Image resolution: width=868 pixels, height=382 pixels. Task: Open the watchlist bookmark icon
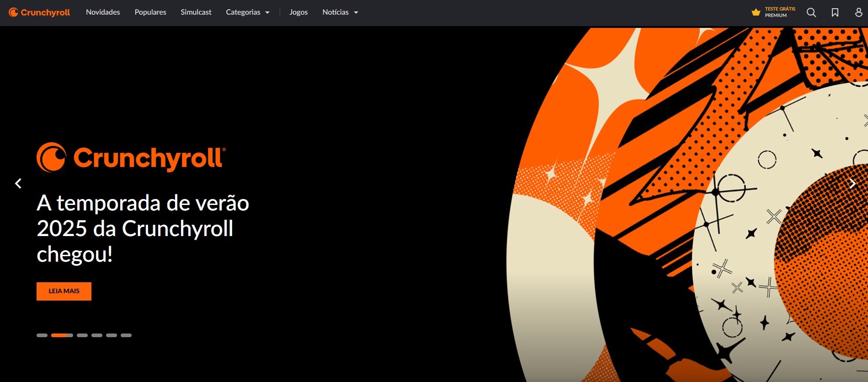click(x=835, y=12)
